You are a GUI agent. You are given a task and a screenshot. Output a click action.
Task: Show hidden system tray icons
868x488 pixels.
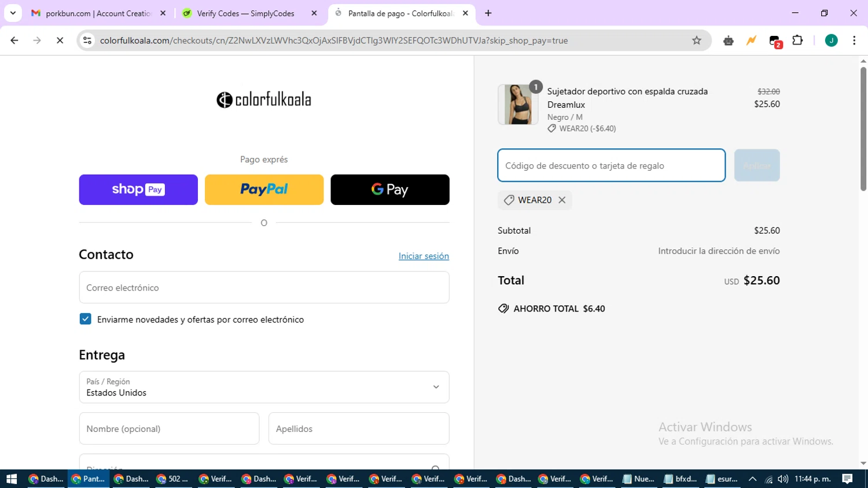coord(753,479)
